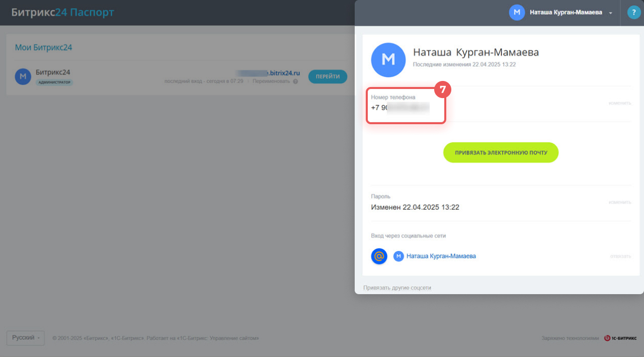644x357 pixels.
Task: Click the footer copyright text
Action: (x=155, y=338)
